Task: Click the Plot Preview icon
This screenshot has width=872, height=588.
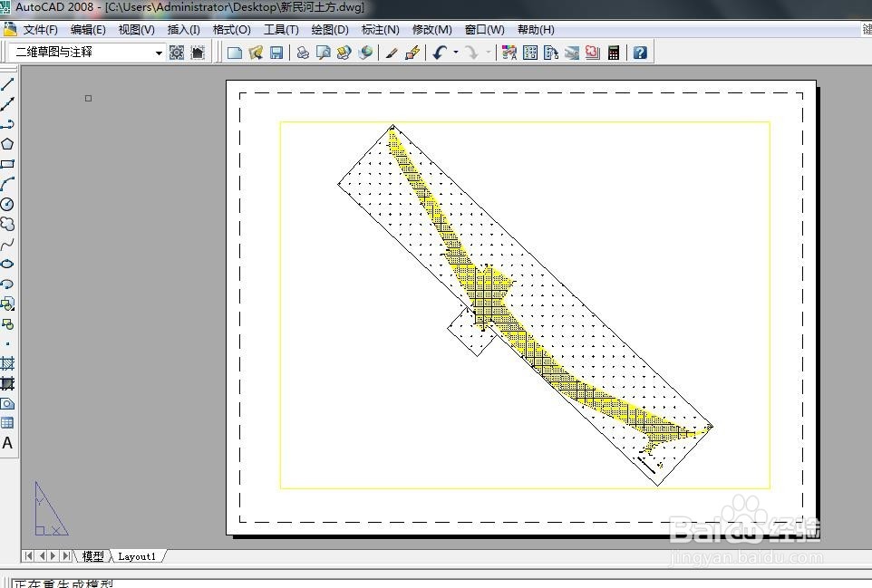Action: click(323, 53)
